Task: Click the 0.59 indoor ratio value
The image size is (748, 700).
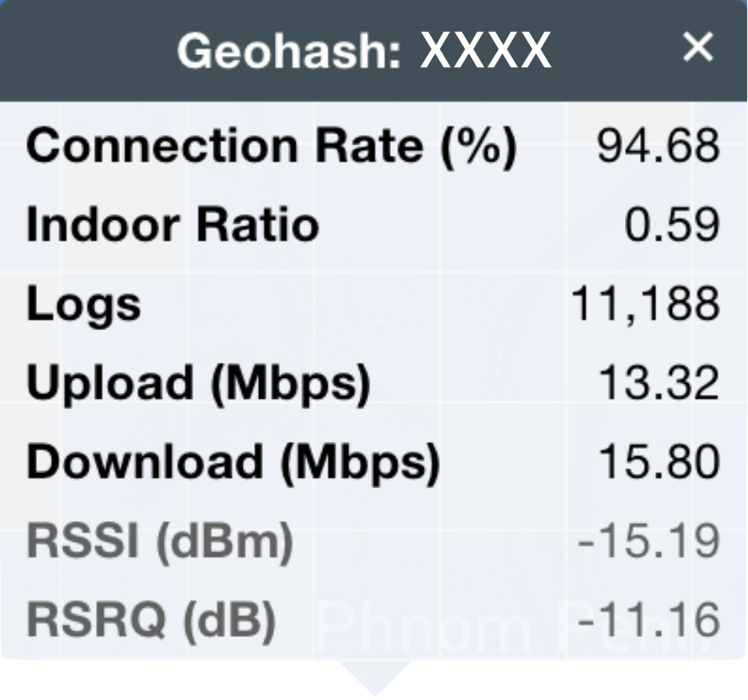Action: point(672,225)
